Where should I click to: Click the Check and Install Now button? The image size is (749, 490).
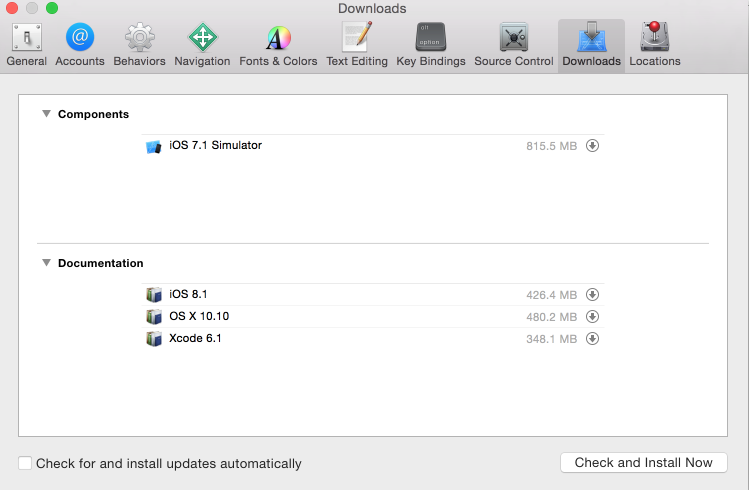click(643, 463)
